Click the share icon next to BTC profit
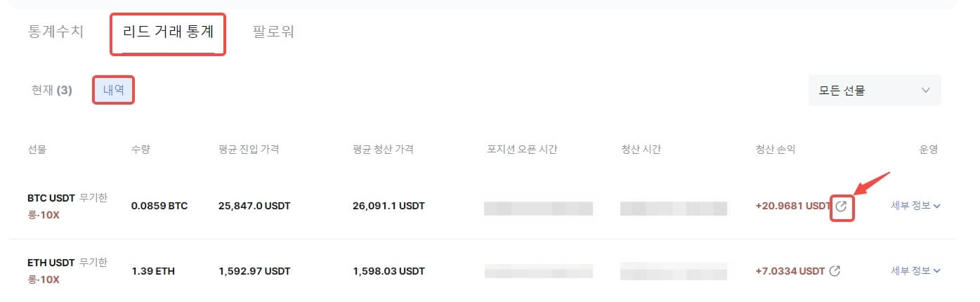 [x=842, y=206]
